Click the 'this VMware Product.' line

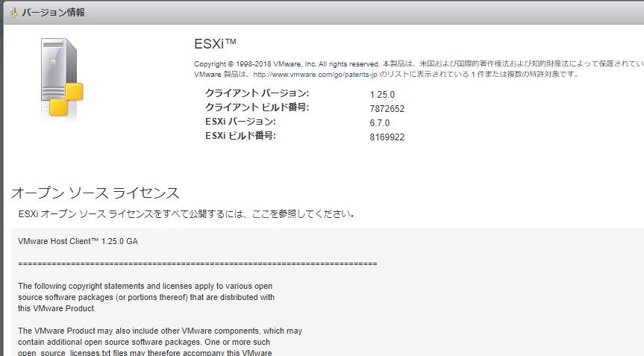(57, 308)
